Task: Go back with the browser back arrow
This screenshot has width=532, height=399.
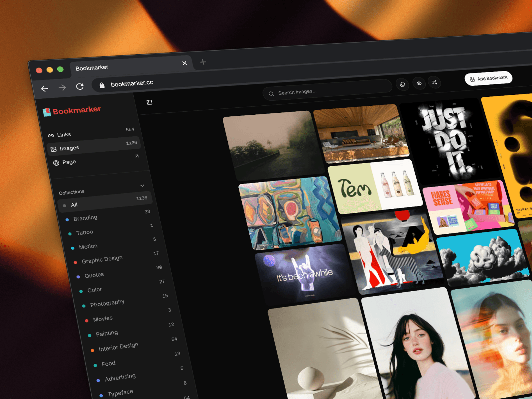Action: pyautogui.click(x=45, y=88)
